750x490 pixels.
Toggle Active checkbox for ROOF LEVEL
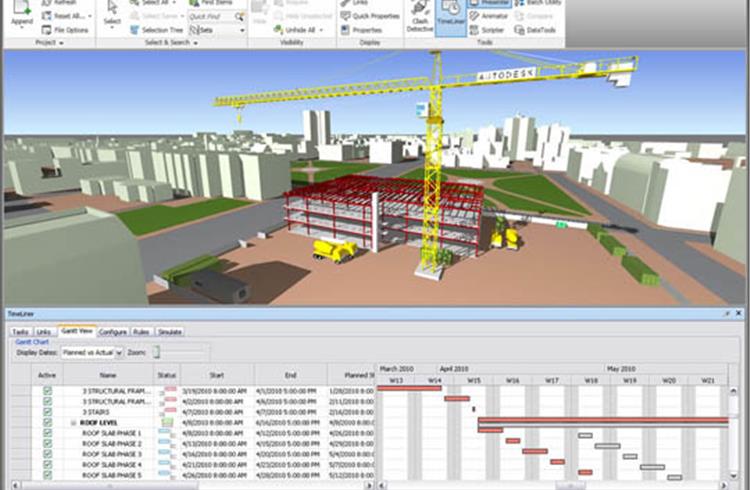click(x=47, y=423)
